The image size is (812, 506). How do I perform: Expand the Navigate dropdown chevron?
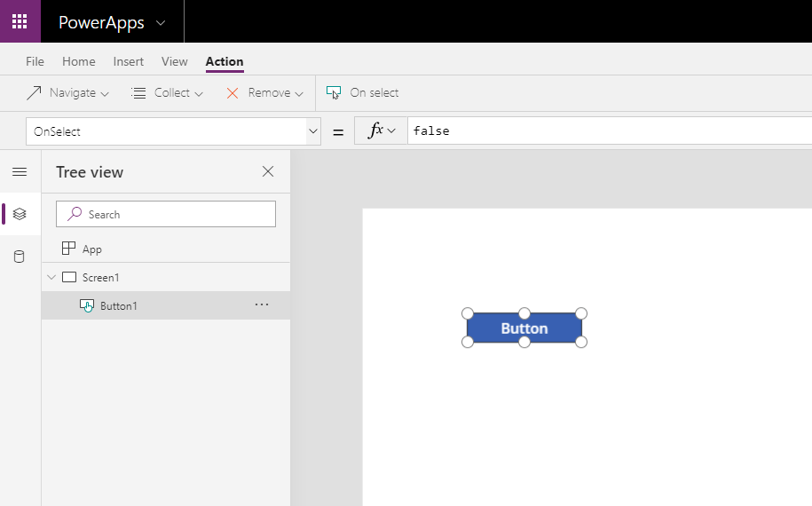pos(105,94)
